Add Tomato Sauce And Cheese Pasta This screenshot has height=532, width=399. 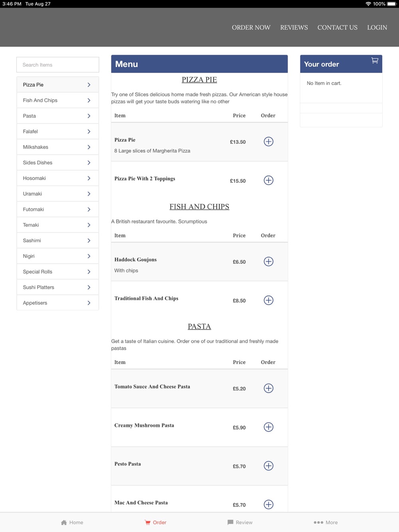point(269,388)
